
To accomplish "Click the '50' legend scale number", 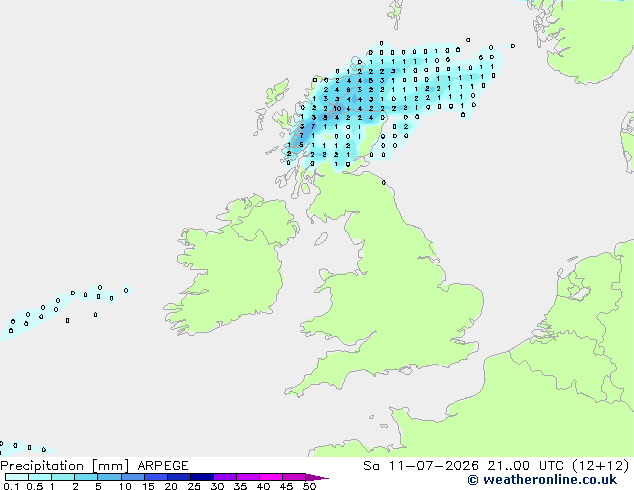I will [x=309, y=486].
